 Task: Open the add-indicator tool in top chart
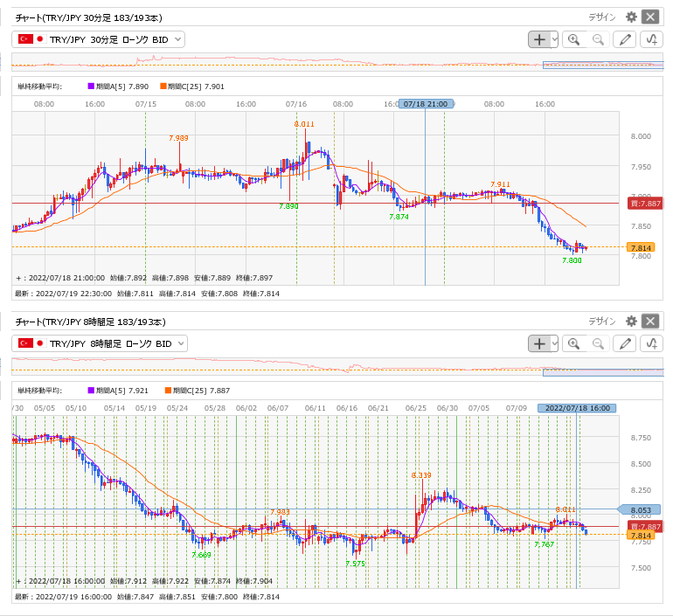coord(651,39)
